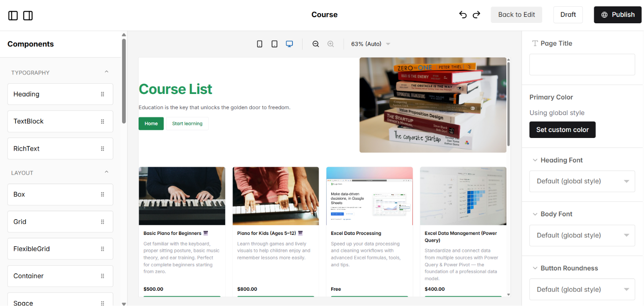Select the RichText component
Viewport: 644px width, 306px height.
click(x=60, y=149)
